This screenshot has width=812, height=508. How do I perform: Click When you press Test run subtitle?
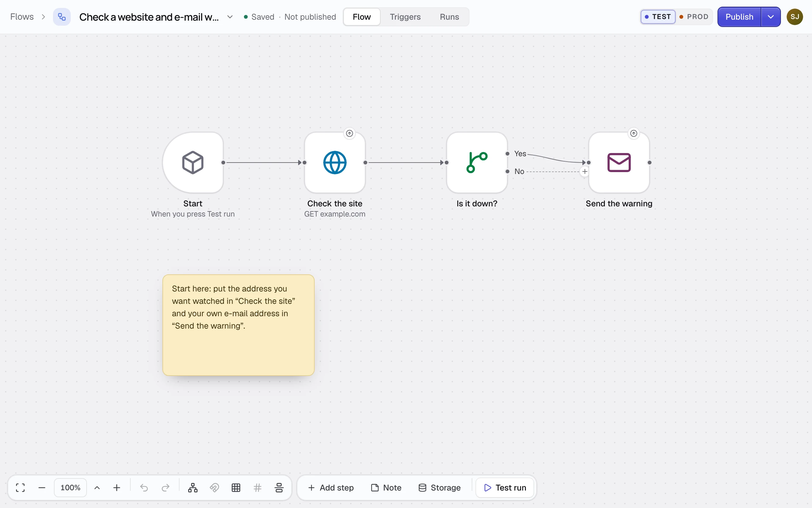point(193,214)
